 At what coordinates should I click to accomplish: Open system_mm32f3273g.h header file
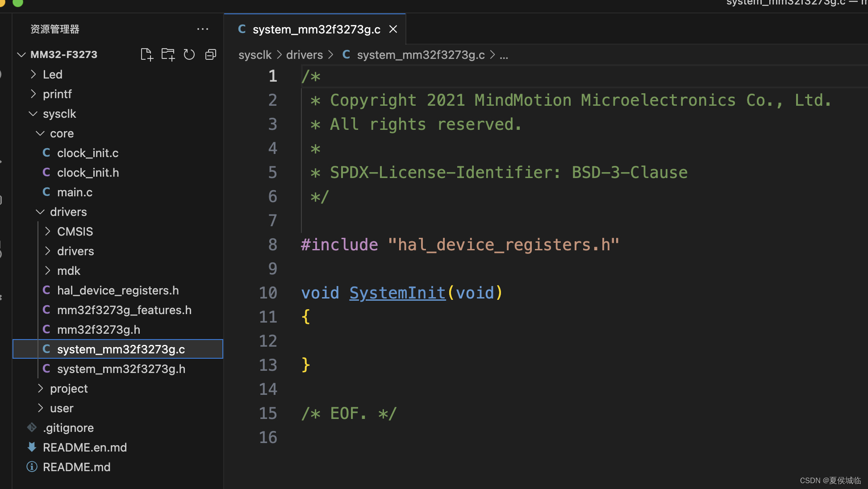(x=118, y=369)
